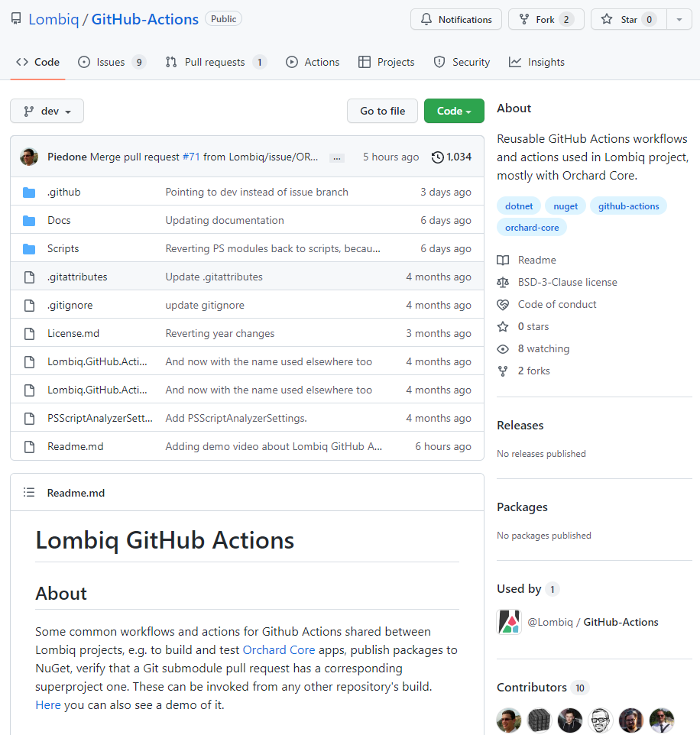Open the Scripts folder name
Image resolution: width=700 pixels, height=735 pixels.
(63, 248)
